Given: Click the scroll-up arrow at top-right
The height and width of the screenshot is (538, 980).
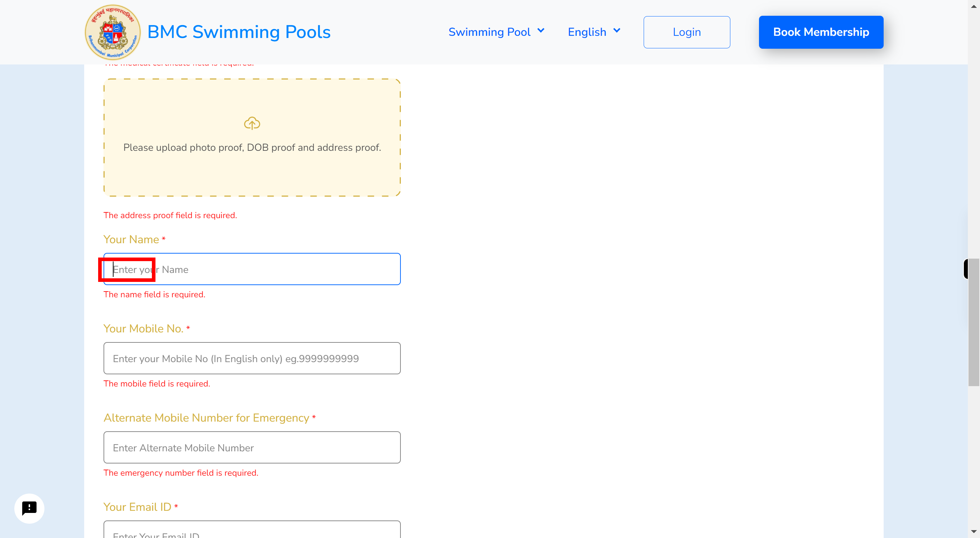Looking at the screenshot, I should (x=974, y=6).
